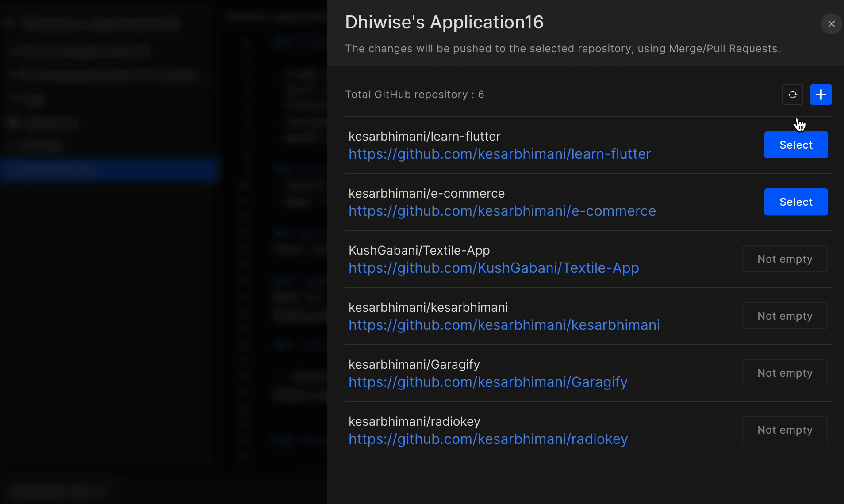
Task: Select the learn-flutter repository
Action: click(796, 145)
